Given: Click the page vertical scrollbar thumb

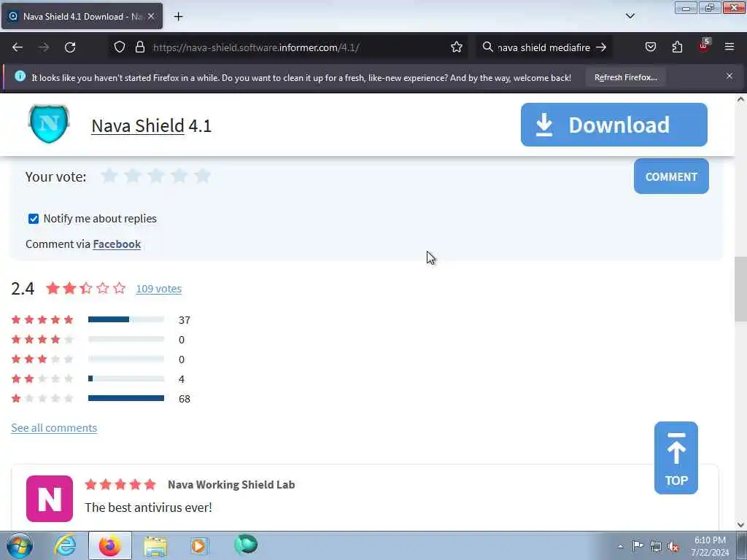Looking at the screenshot, I should click(x=740, y=289).
